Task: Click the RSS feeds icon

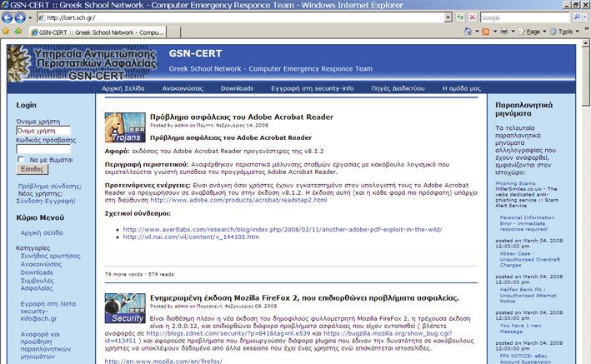Action: coord(486,32)
